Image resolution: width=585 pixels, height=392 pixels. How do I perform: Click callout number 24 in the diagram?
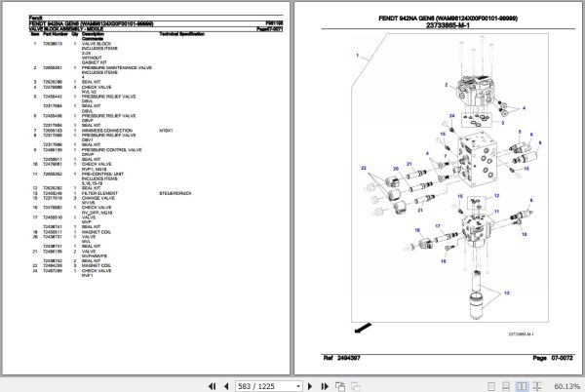(x=451, y=116)
